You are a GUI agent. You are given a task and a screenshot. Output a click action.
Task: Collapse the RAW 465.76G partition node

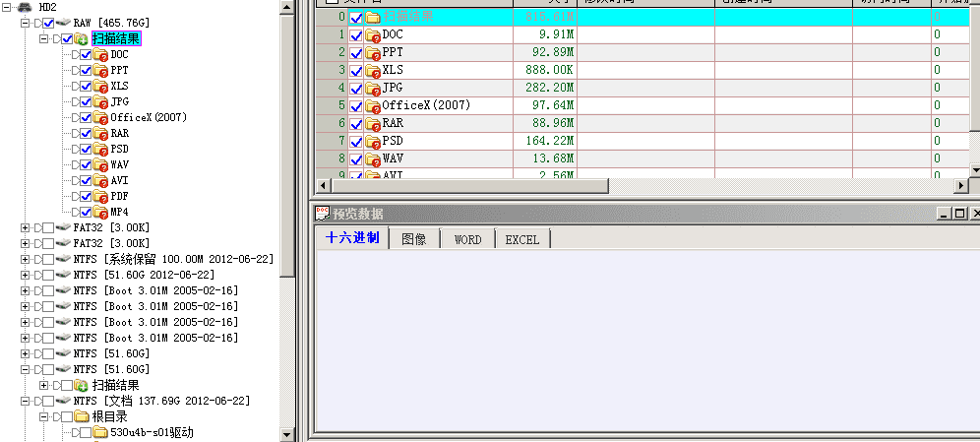tap(26, 23)
